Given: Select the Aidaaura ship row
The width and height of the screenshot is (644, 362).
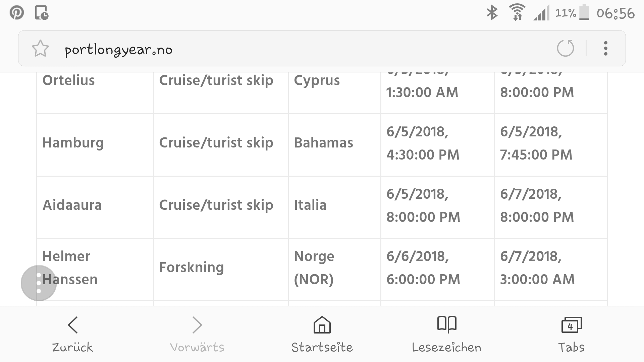Looking at the screenshot, I should tap(72, 205).
